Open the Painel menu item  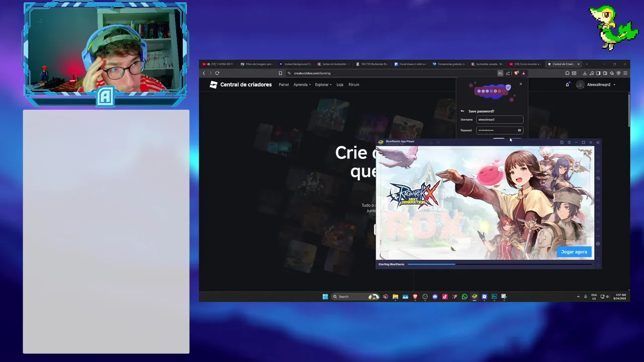pos(284,84)
